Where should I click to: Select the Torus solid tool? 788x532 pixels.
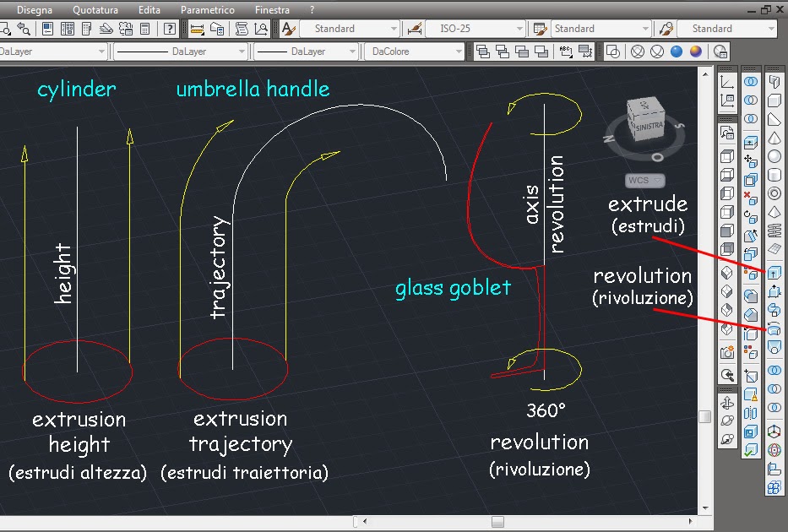pyautogui.click(x=774, y=193)
